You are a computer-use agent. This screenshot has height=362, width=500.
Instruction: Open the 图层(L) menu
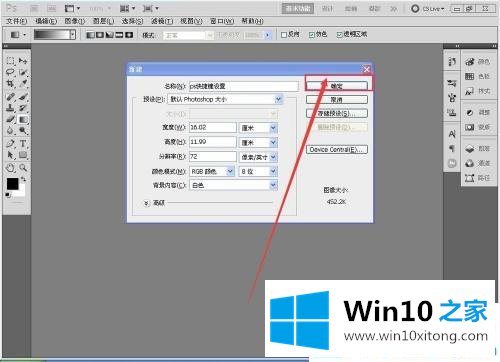tap(103, 21)
